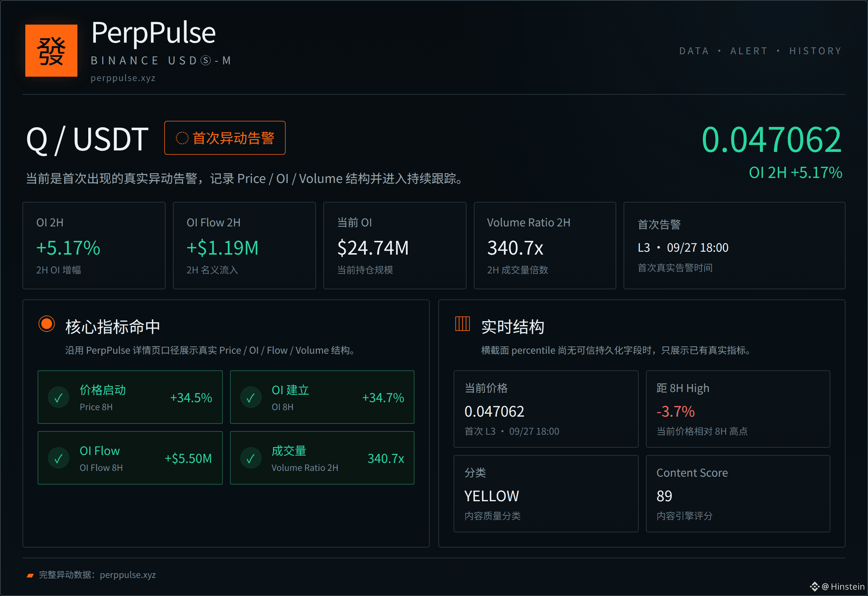
Task: Open the HISTORY menu item
Action: click(815, 51)
